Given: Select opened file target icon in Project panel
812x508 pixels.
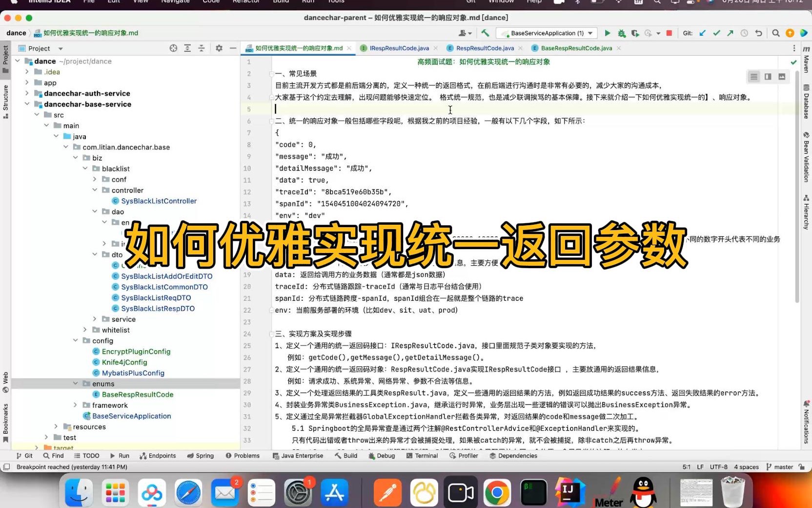Looking at the screenshot, I should 173,48.
